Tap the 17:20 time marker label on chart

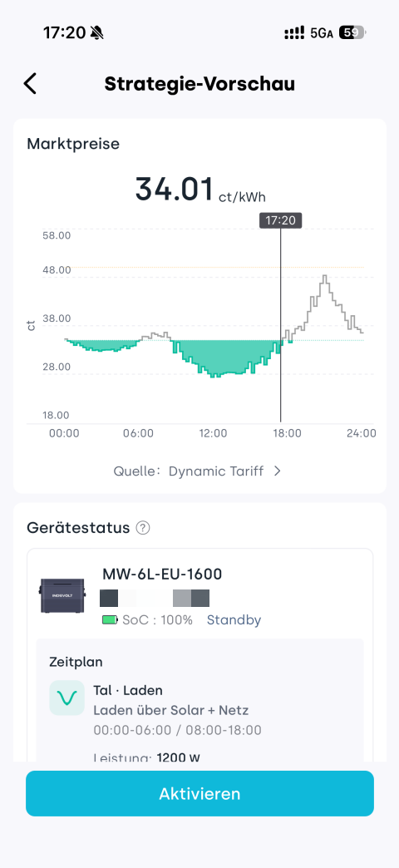tap(281, 220)
